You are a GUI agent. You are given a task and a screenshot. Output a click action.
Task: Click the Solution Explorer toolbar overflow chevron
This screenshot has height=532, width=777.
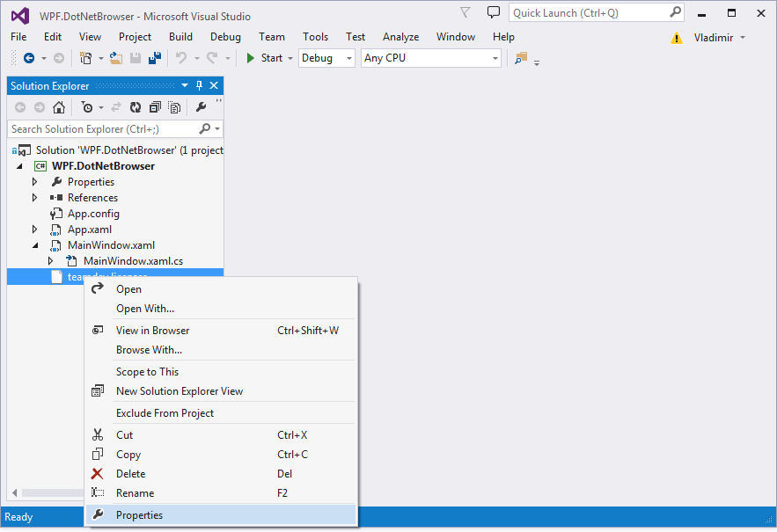click(218, 101)
